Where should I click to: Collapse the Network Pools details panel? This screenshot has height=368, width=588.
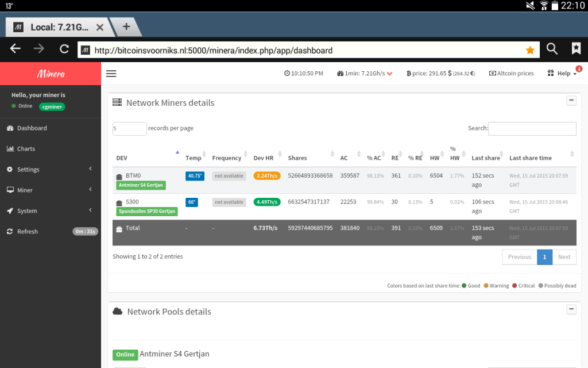(x=571, y=309)
